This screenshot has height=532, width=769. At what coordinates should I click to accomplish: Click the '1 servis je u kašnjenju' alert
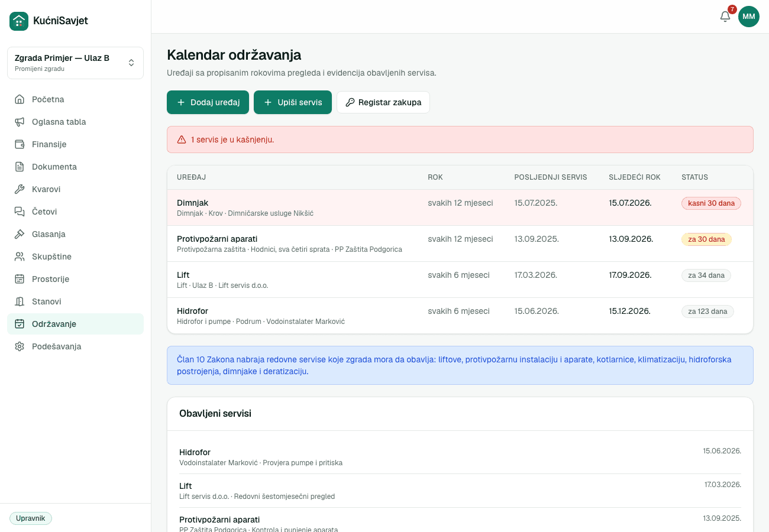pyautogui.click(x=460, y=140)
